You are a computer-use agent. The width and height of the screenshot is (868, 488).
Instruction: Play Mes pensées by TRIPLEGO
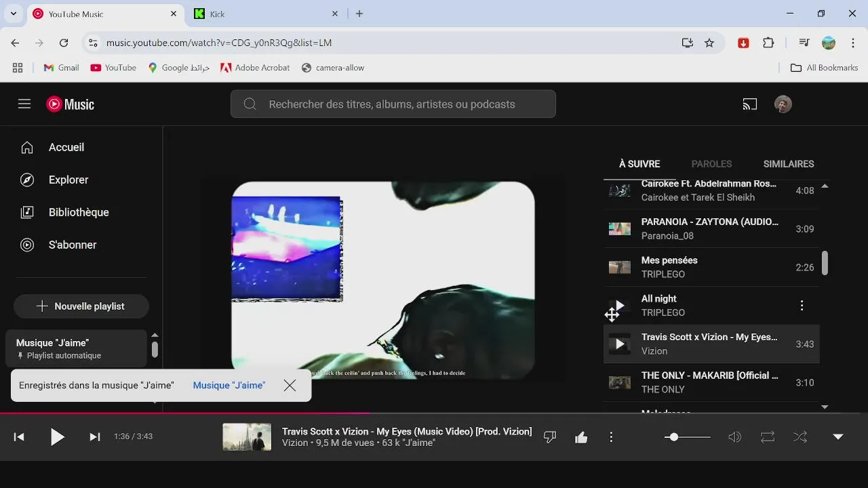(x=711, y=267)
